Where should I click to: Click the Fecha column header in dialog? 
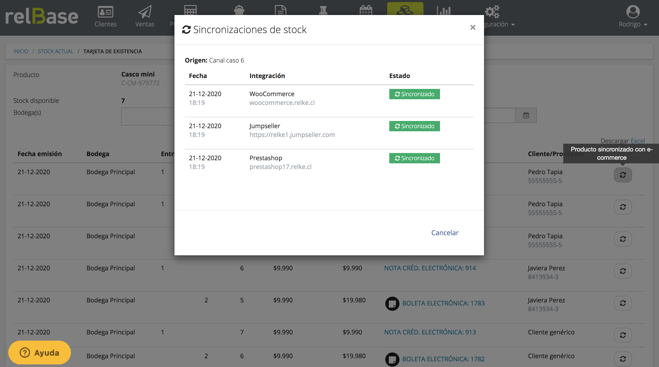pos(198,76)
